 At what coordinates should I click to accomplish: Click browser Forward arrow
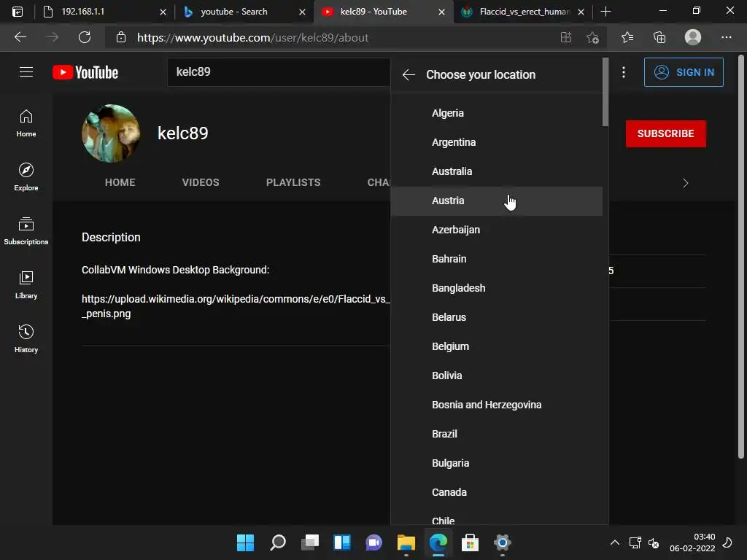53,37
